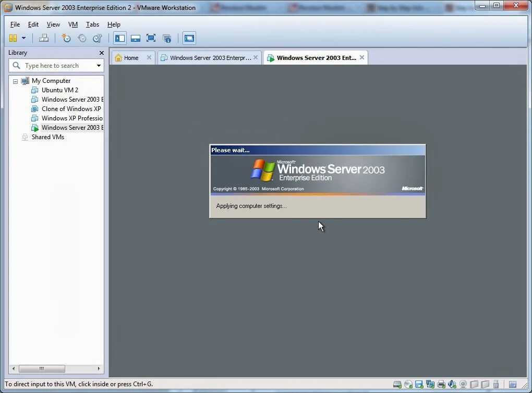
Task: Select the running Windows Server 2003 VM entry
Action: click(72, 128)
